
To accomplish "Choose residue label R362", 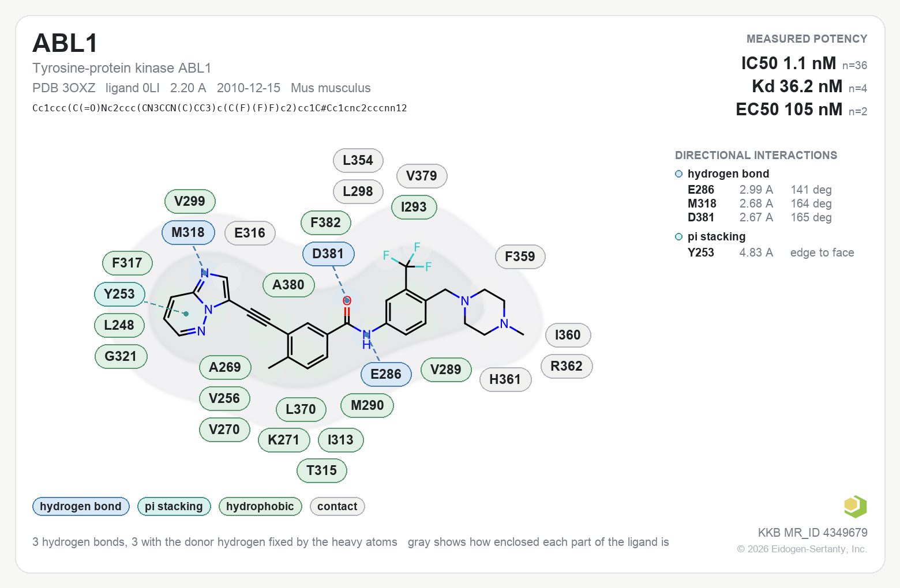I will (567, 366).
